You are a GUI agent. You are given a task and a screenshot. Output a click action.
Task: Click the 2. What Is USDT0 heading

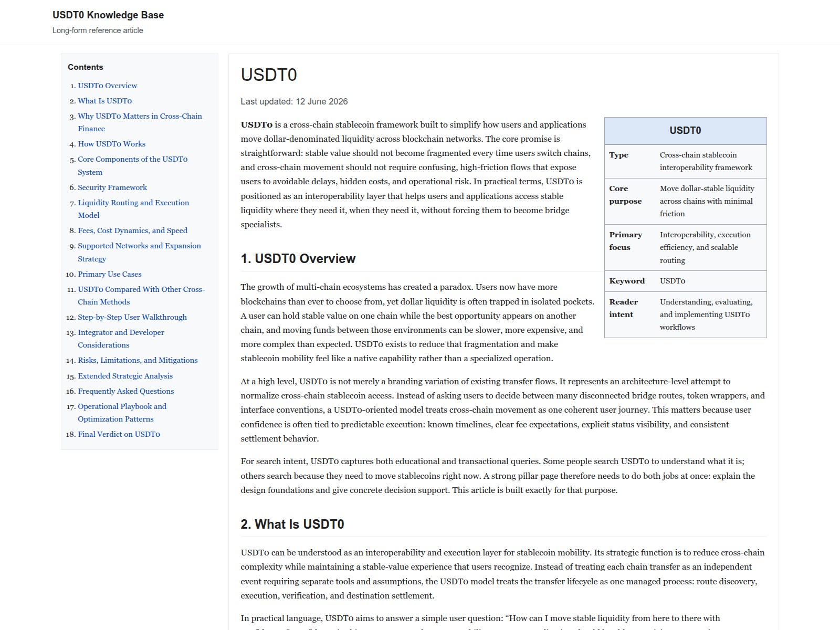pyautogui.click(x=292, y=524)
